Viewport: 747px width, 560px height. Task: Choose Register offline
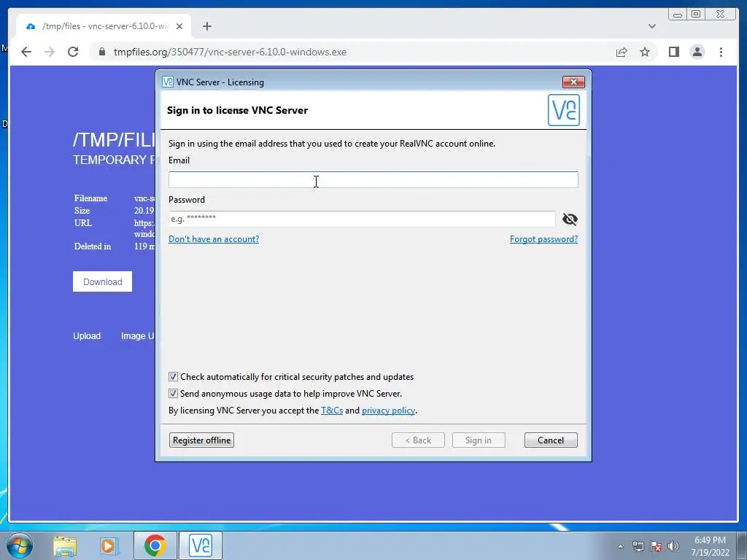201,440
